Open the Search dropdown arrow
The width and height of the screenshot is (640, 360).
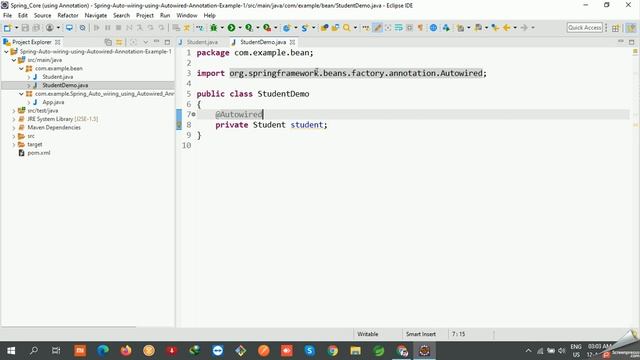(355, 28)
